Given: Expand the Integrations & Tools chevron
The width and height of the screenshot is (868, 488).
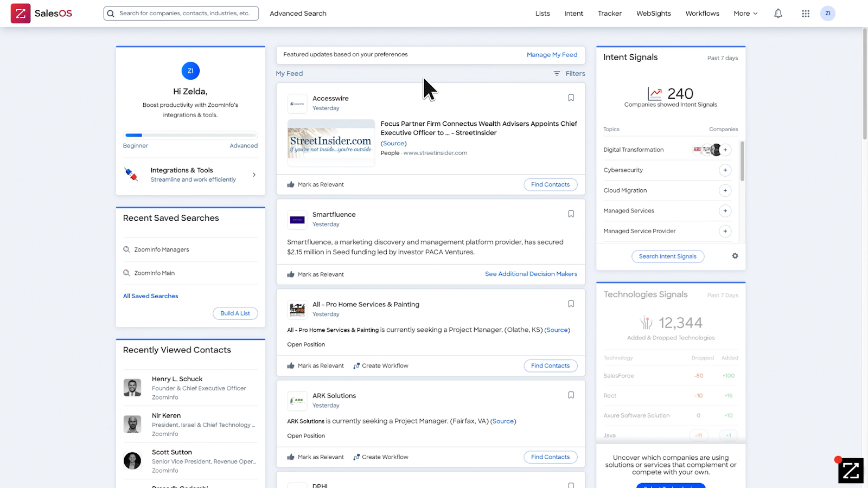Looking at the screenshot, I should click(x=254, y=175).
